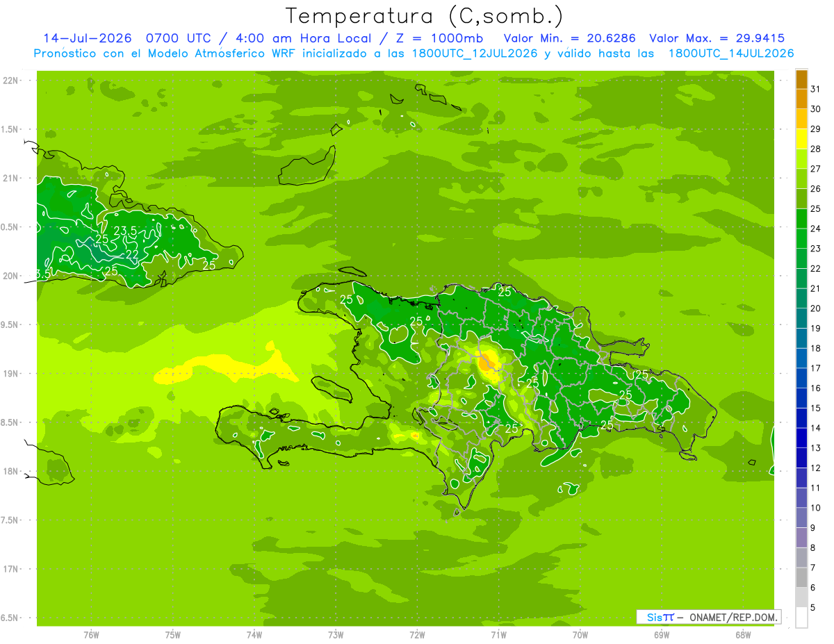The width and height of the screenshot is (834, 644).
Task: Click the 'Valor Min. = 20.6286' text
Action: tap(571, 38)
